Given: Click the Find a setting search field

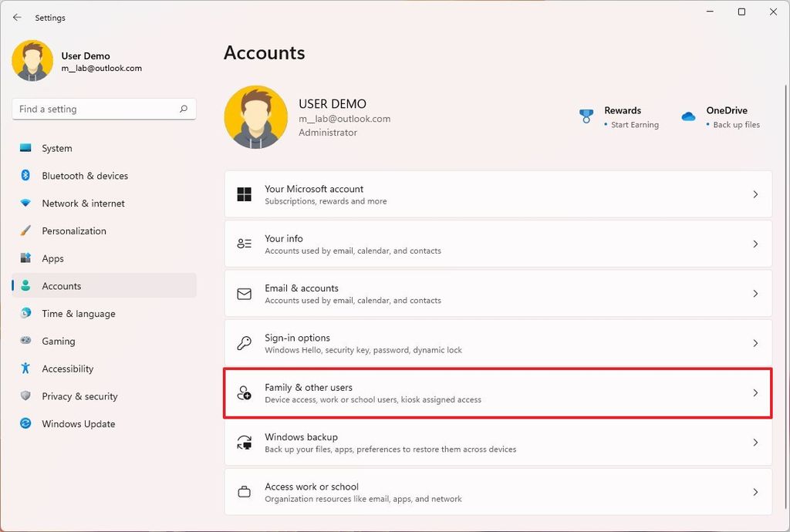Looking at the screenshot, I should [x=103, y=109].
